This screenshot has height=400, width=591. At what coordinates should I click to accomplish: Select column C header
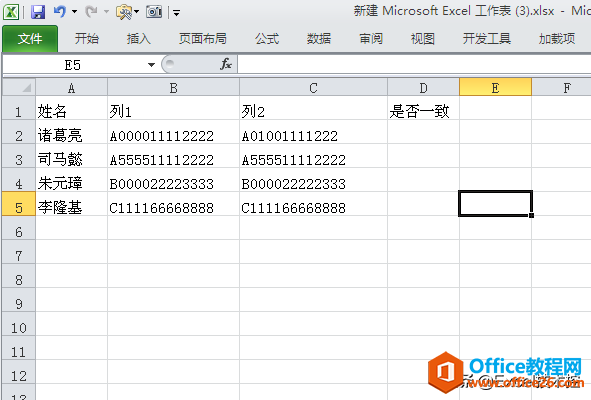click(x=313, y=87)
